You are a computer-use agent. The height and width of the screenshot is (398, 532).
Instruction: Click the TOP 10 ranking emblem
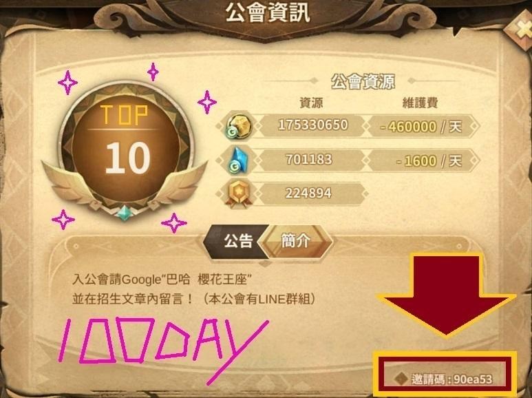click(x=125, y=149)
